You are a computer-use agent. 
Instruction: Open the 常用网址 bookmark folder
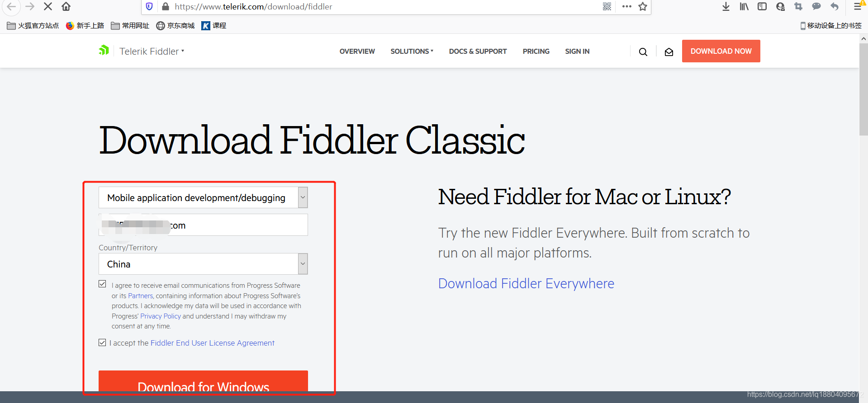(x=130, y=26)
